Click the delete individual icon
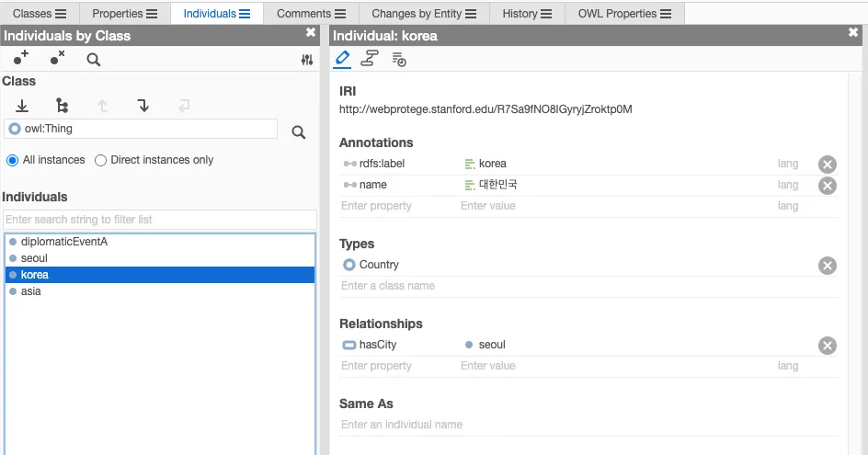The image size is (868, 455). 58,59
